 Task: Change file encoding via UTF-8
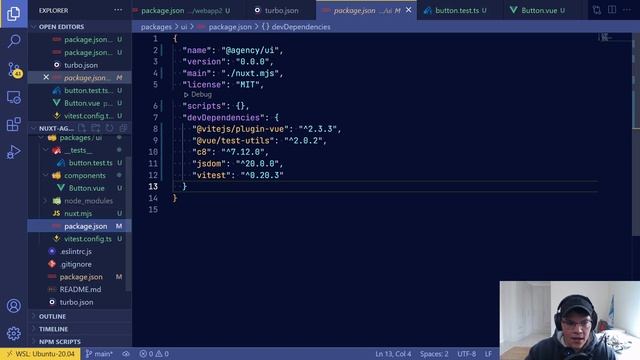(466, 354)
